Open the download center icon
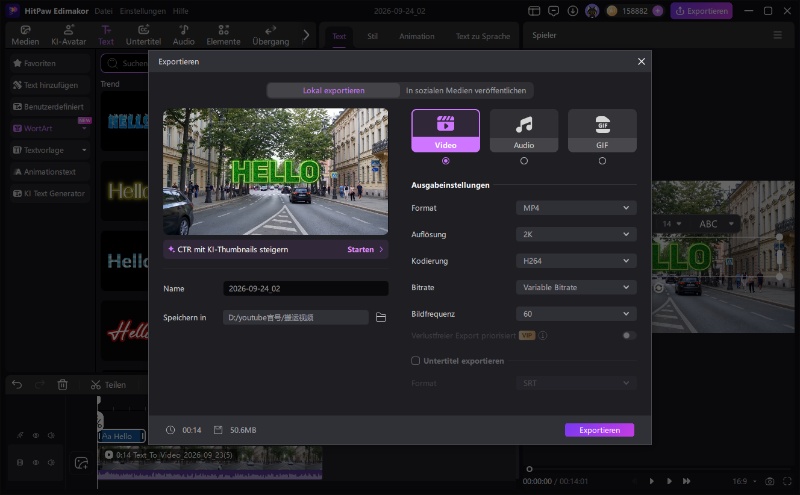The width and height of the screenshot is (800, 495). [573, 11]
